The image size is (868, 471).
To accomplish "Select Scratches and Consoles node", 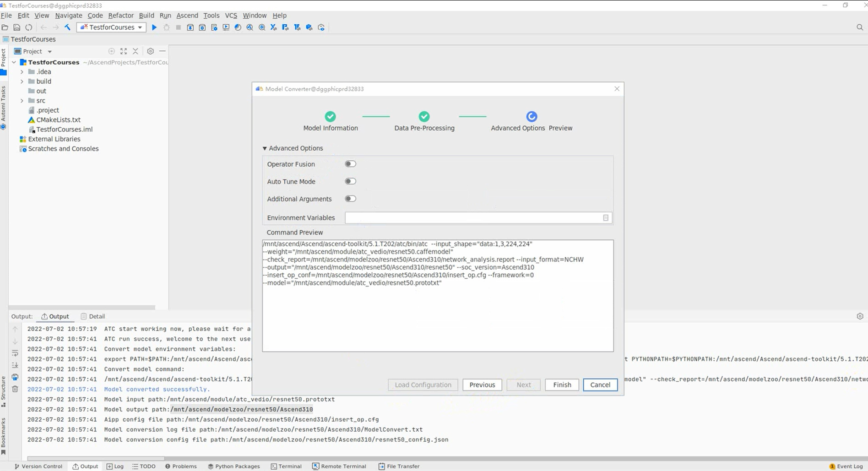I will coord(59,149).
